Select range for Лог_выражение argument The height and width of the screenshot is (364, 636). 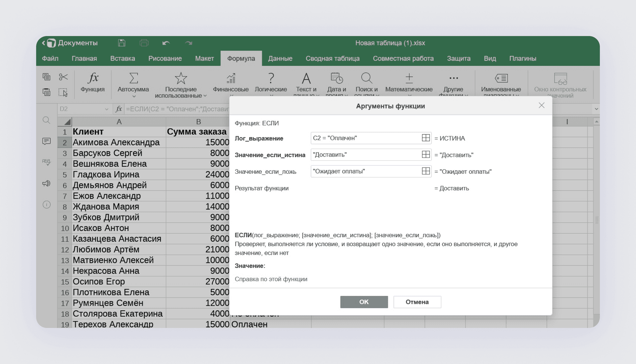coord(426,138)
